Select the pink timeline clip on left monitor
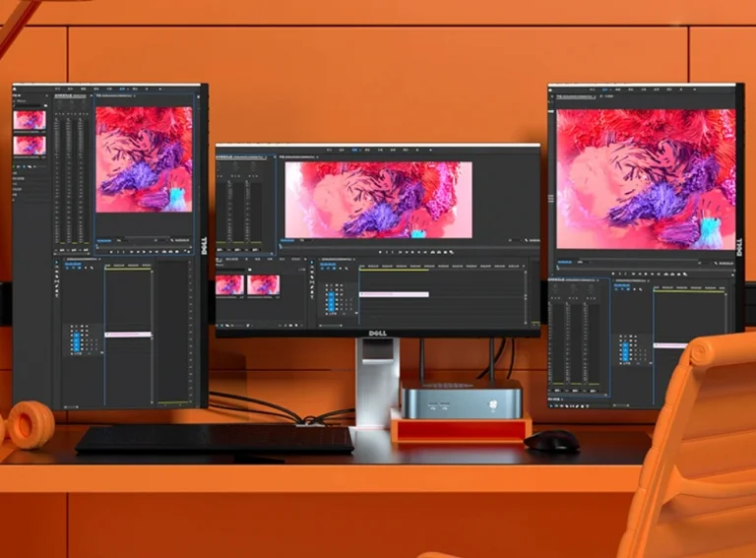The width and height of the screenshot is (756, 558). (x=128, y=334)
